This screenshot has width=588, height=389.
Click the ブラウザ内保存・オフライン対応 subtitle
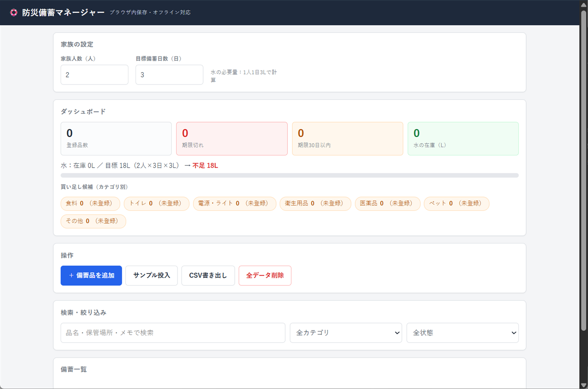150,13
